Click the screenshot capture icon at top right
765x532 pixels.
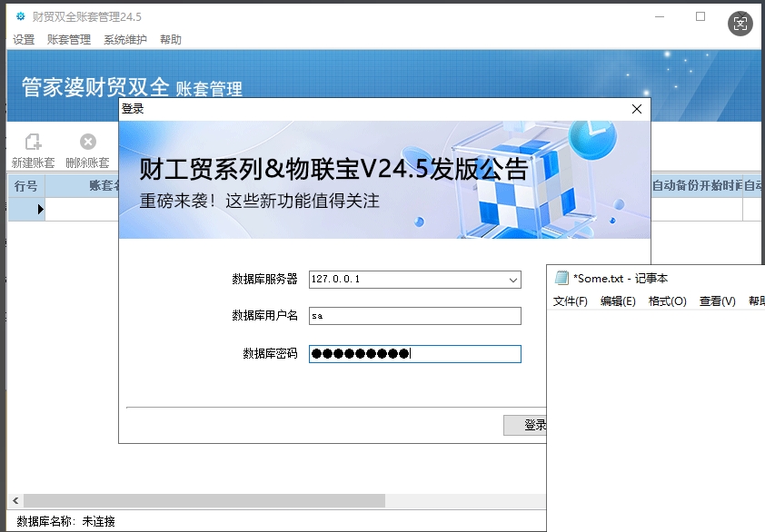pos(740,24)
